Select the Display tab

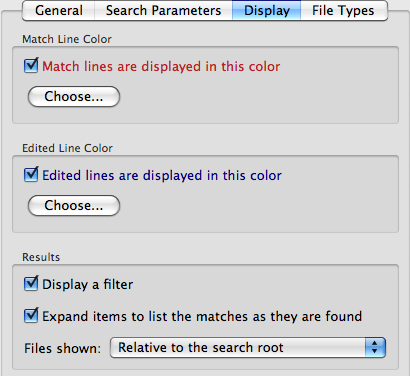267,10
